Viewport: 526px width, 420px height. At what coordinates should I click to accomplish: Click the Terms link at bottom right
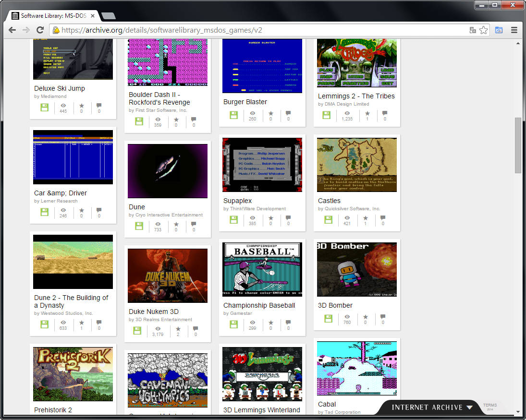490,406
